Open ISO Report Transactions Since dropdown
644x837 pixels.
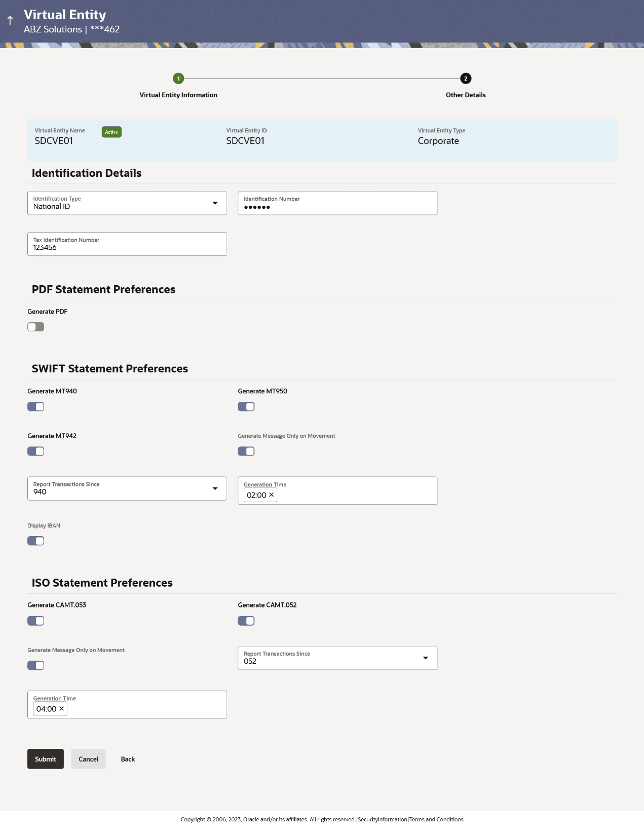click(337, 658)
